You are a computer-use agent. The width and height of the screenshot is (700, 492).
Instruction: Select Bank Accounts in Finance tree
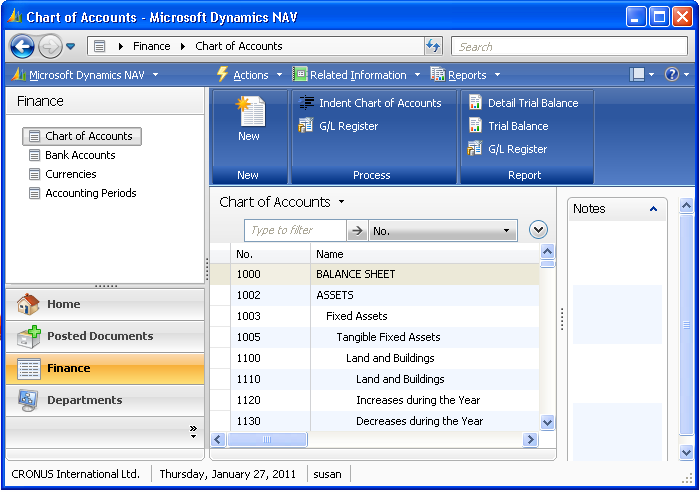point(80,155)
